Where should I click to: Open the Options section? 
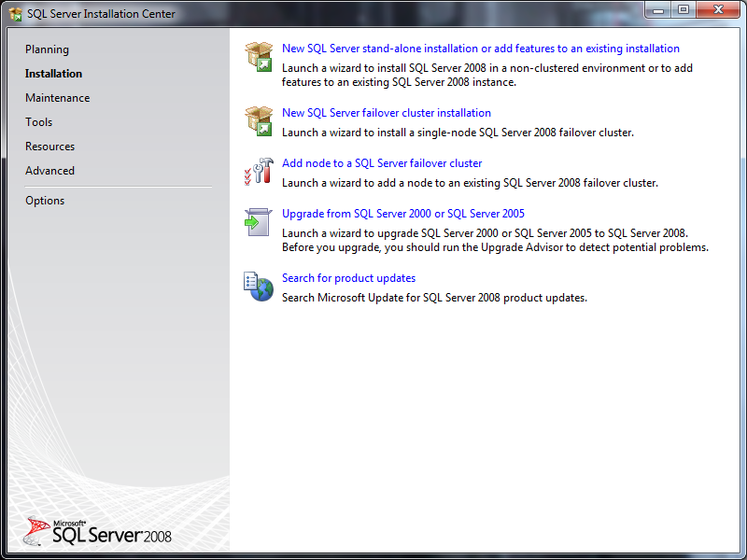[x=45, y=201]
